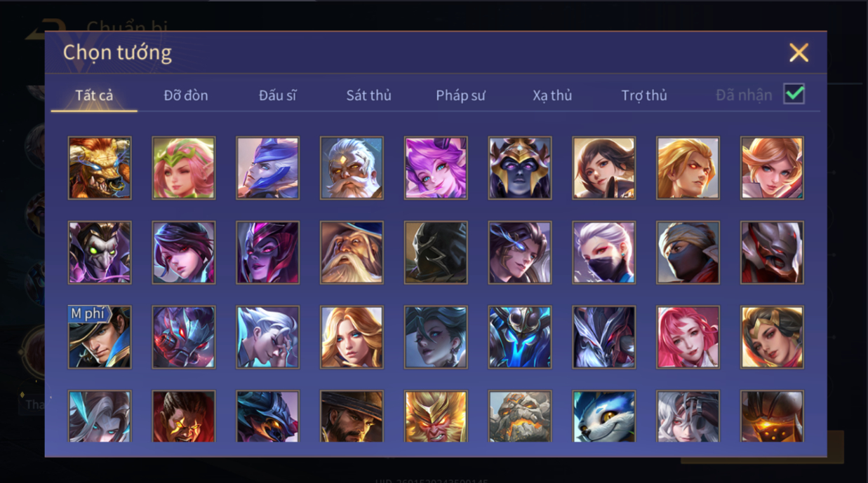868x483 pixels.
Task: Choose the pink-haired elf with leaf crown
Action: [184, 168]
